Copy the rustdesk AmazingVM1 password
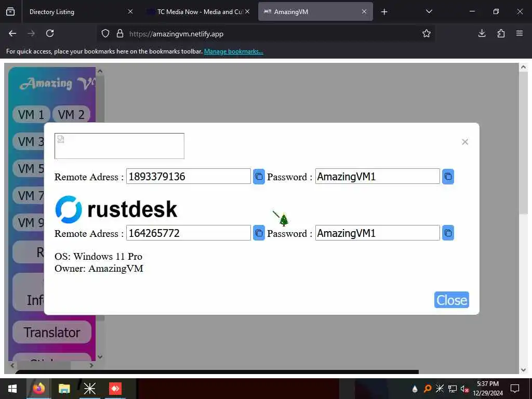The image size is (532, 399). [x=448, y=233]
